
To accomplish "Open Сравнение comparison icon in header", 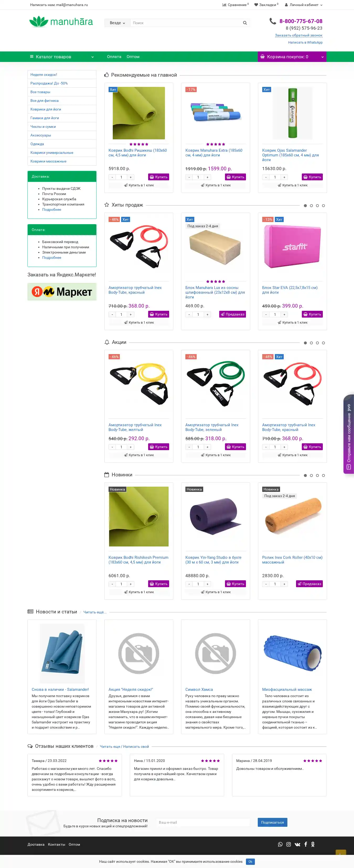I will click(x=224, y=5).
